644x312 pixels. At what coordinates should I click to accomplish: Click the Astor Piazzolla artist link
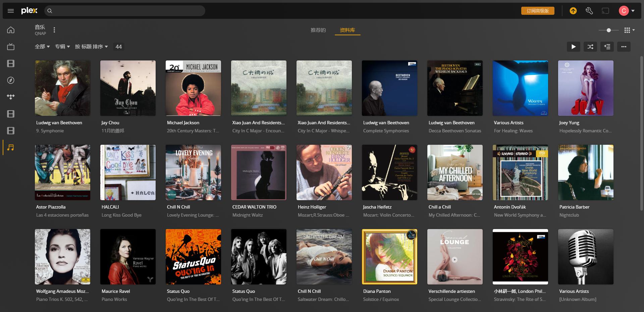51,207
